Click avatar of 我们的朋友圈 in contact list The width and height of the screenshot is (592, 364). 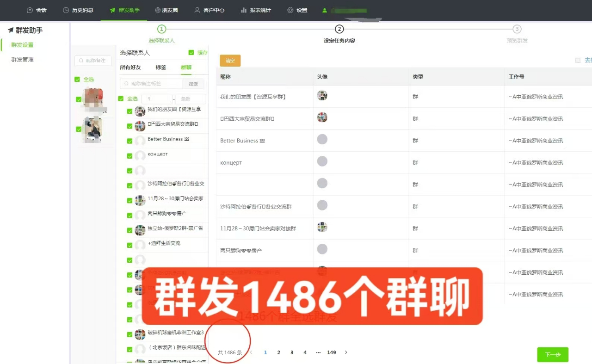tap(140, 111)
